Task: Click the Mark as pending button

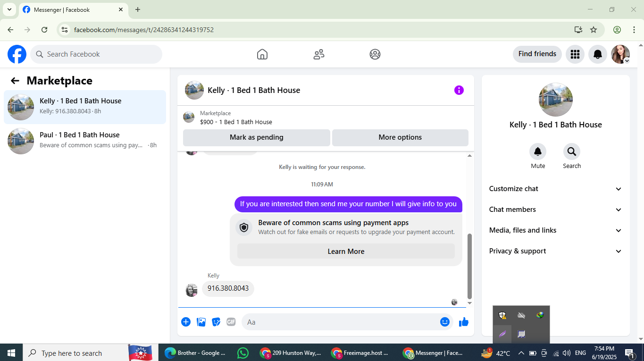Action: pos(257,137)
